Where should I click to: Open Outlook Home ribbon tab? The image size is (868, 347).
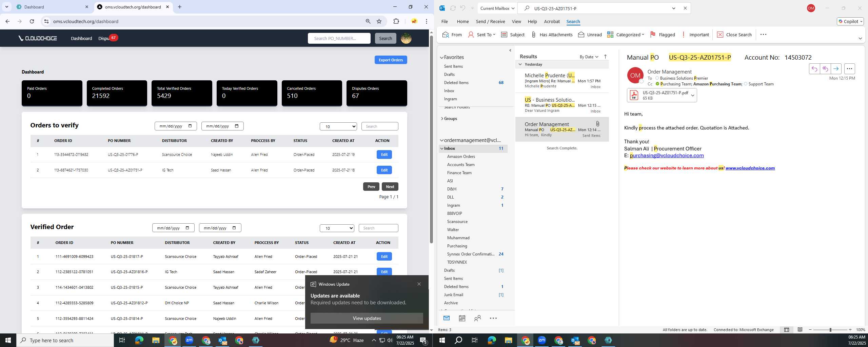(x=463, y=21)
